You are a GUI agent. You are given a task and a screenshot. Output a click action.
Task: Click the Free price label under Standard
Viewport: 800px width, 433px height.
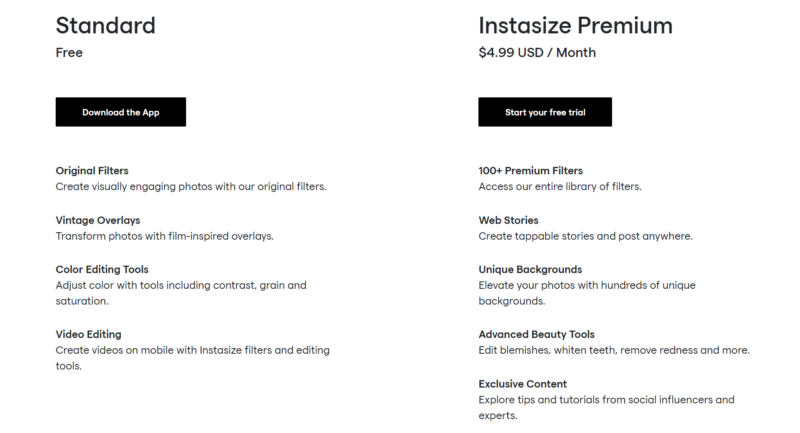click(69, 53)
